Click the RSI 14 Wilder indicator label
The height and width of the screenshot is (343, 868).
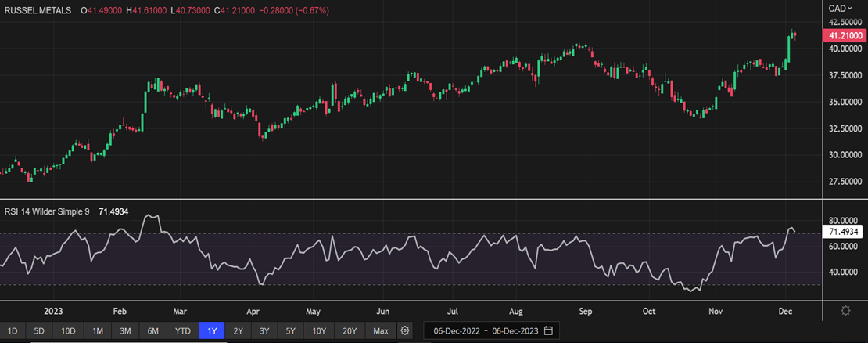(x=47, y=211)
